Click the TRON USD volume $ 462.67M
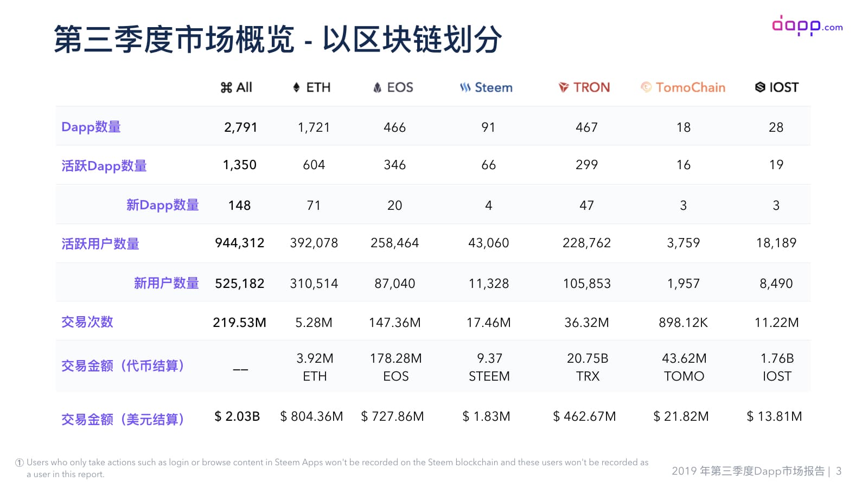The image size is (868, 488). click(584, 416)
